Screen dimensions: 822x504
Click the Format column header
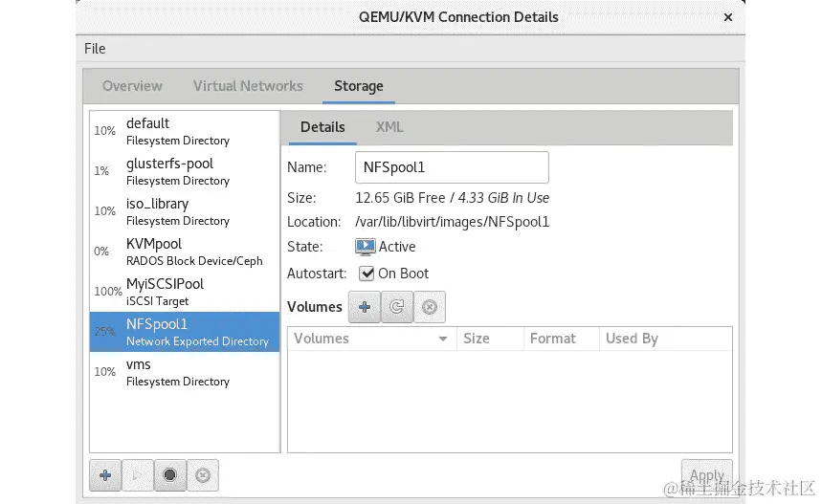coord(562,339)
